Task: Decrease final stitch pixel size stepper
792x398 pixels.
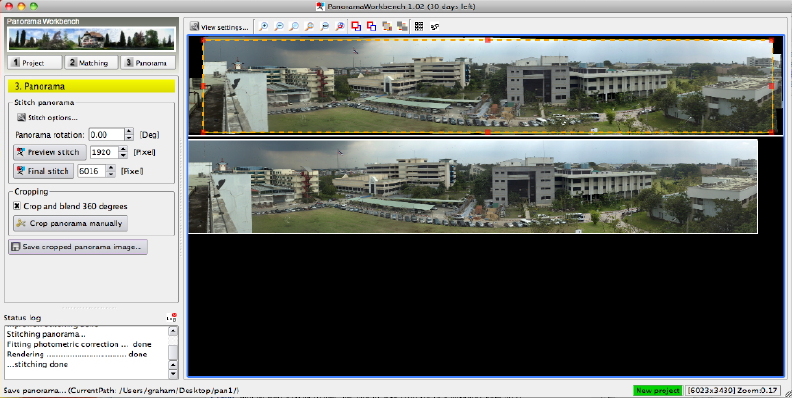Action: 111,174
